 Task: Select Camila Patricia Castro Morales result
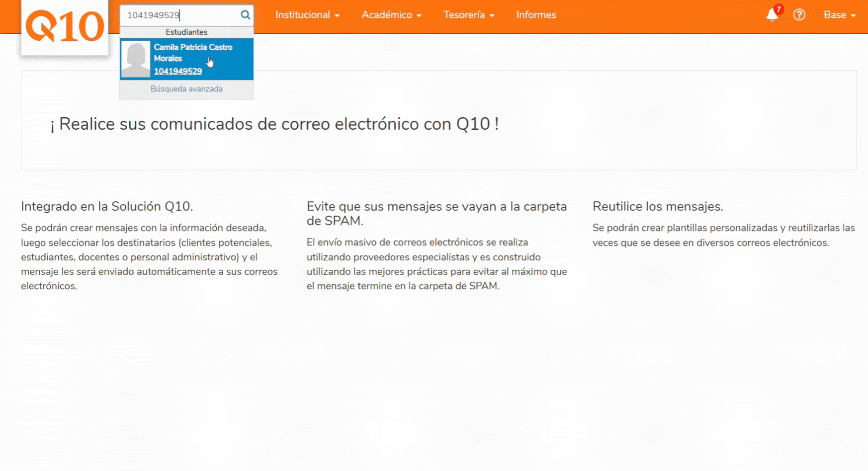point(186,59)
